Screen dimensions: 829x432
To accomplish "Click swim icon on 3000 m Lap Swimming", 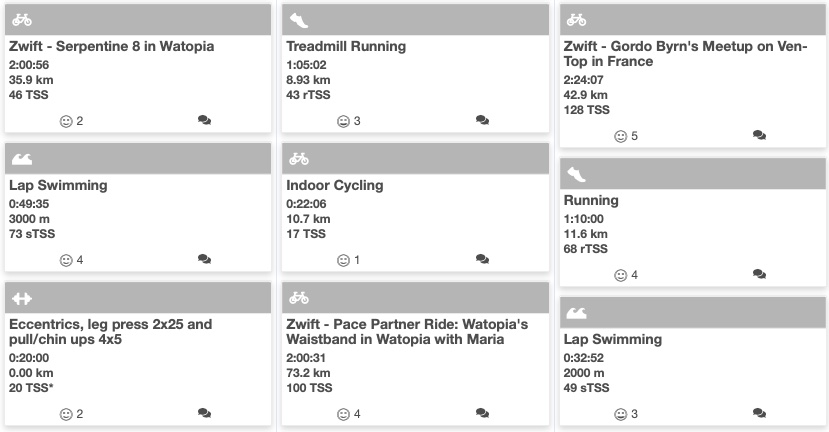I will [22, 159].
